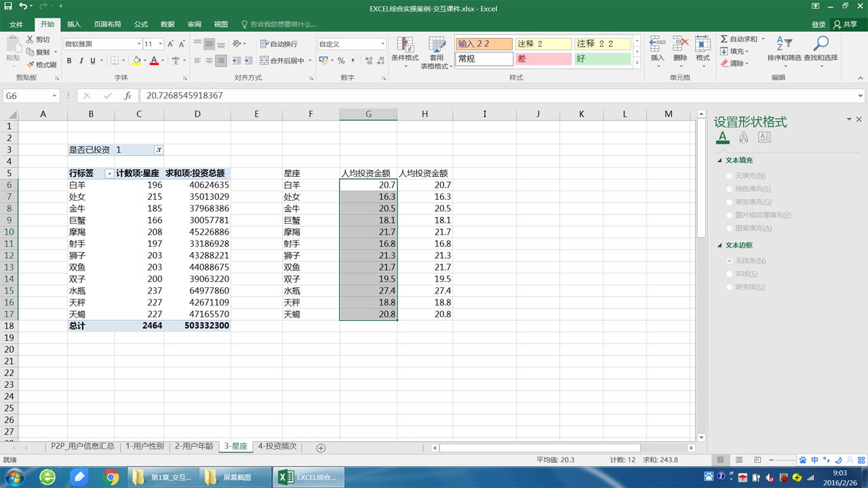Apply the yellow fill color bucket
This screenshot has height=488, width=868.
point(136,60)
